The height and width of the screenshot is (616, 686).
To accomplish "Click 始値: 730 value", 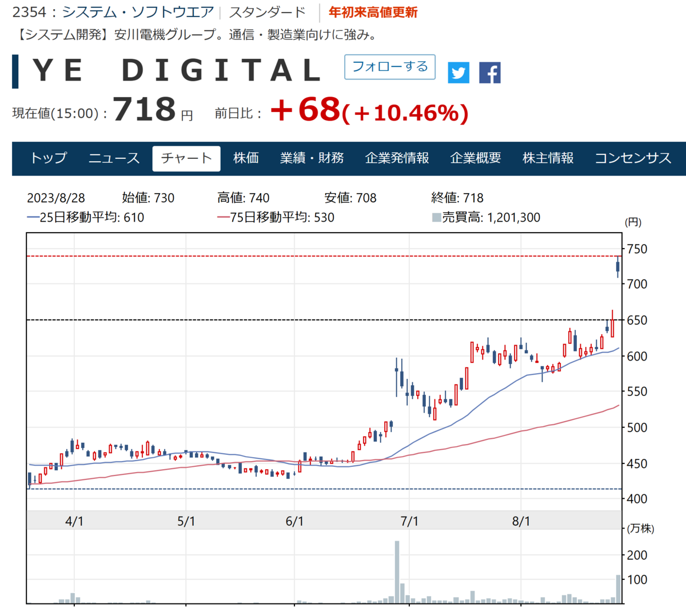I will (x=148, y=198).
